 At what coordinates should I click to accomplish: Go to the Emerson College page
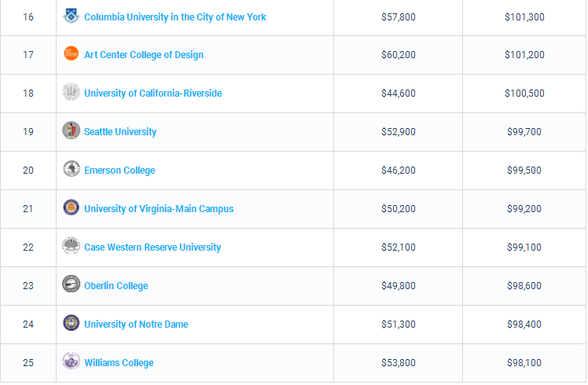(119, 170)
